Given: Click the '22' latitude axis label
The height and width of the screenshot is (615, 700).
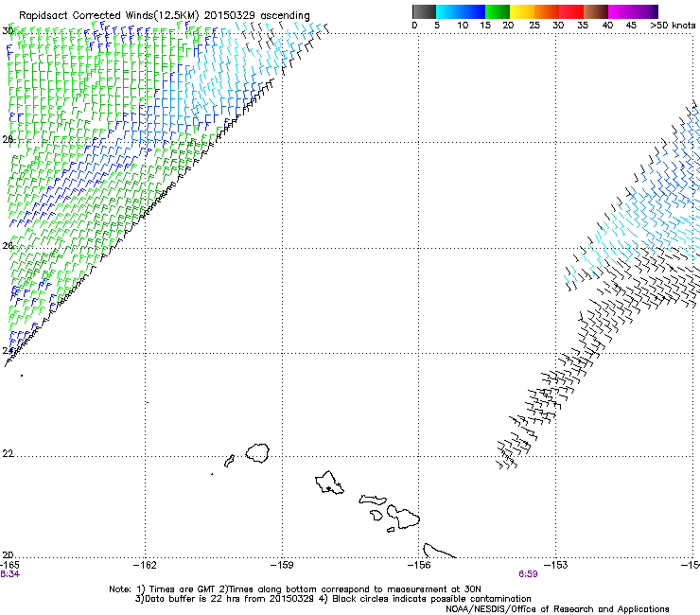Looking at the screenshot, I should pos(8,454).
